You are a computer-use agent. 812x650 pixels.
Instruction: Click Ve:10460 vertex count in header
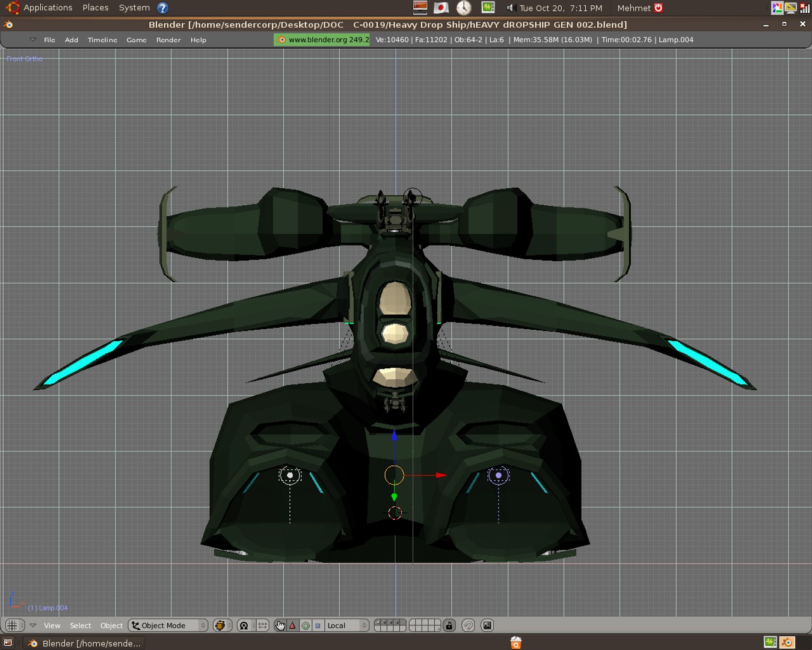click(x=392, y=40)
